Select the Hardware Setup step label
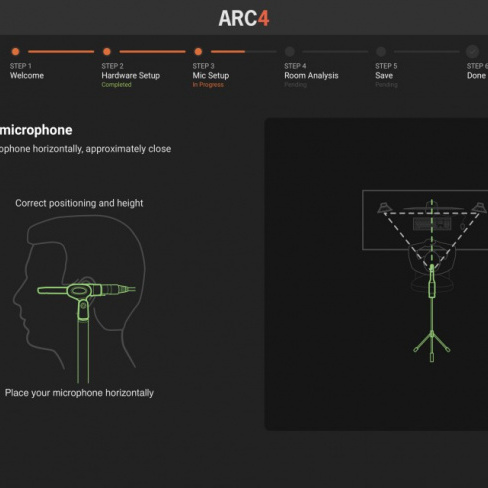The image size is (488, 488). click(x=131, y=76)
